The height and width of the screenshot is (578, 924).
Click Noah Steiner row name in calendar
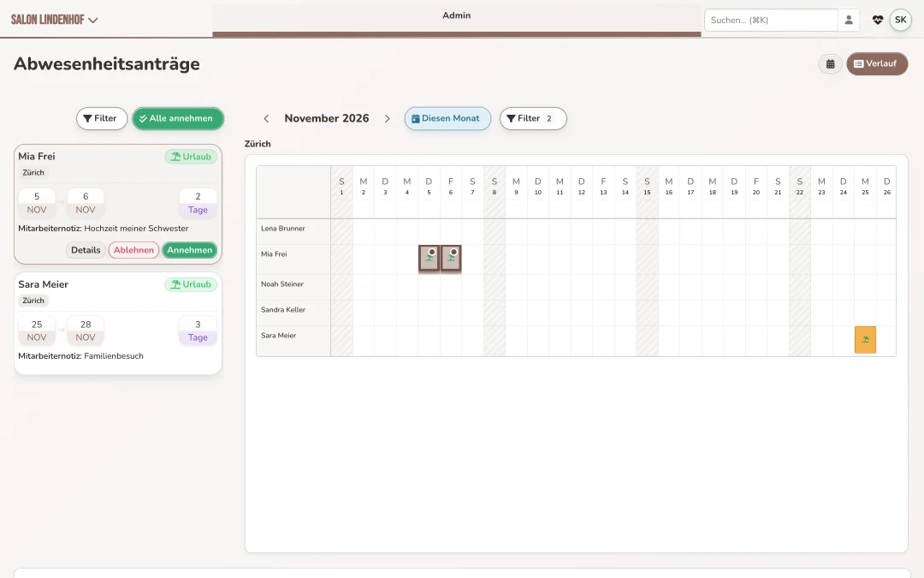coord(282,283)
